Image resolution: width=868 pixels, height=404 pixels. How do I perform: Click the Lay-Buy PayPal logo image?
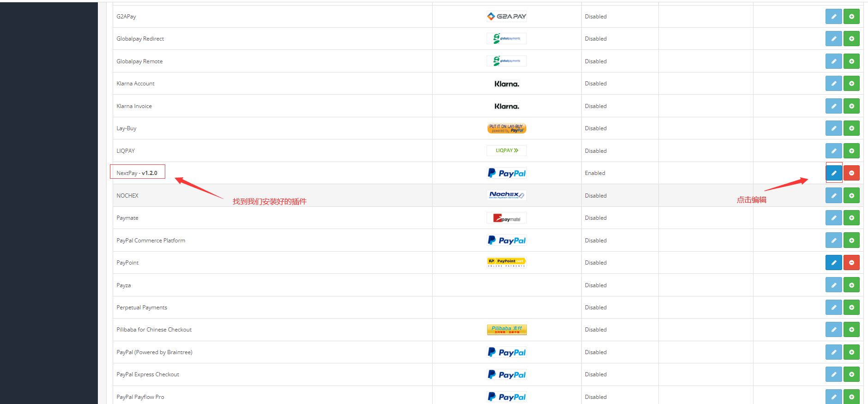[x=506, y=128]
